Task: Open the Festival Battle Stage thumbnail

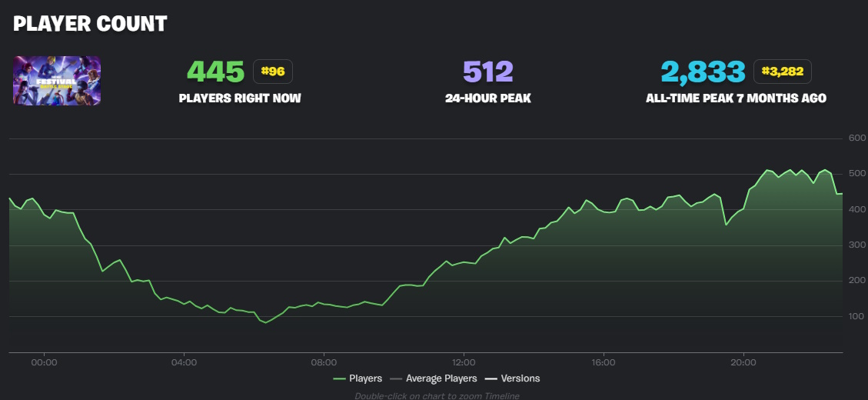Action: (57, 80)
